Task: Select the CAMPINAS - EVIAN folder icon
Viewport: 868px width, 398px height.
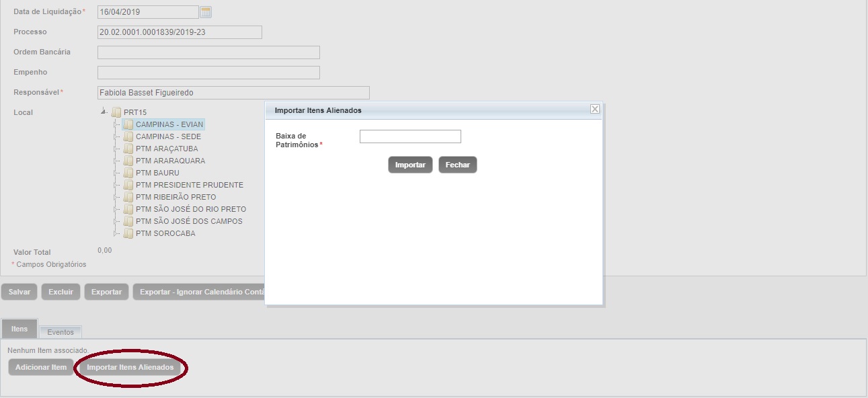Action: (x=128, y=124)
